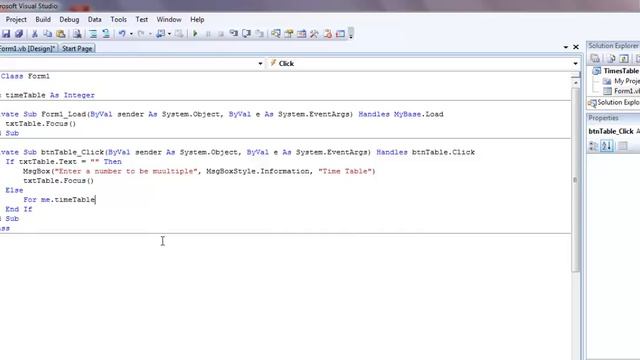
Task: Click 'timeTable As Integer' declaration line
Action: tap(50, 95)
